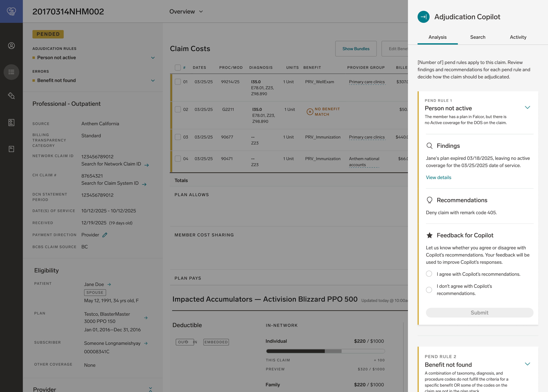Viewport: 548px width, 392px height.
Task: Click the Show Bundles button
Action: coord(356,49)
